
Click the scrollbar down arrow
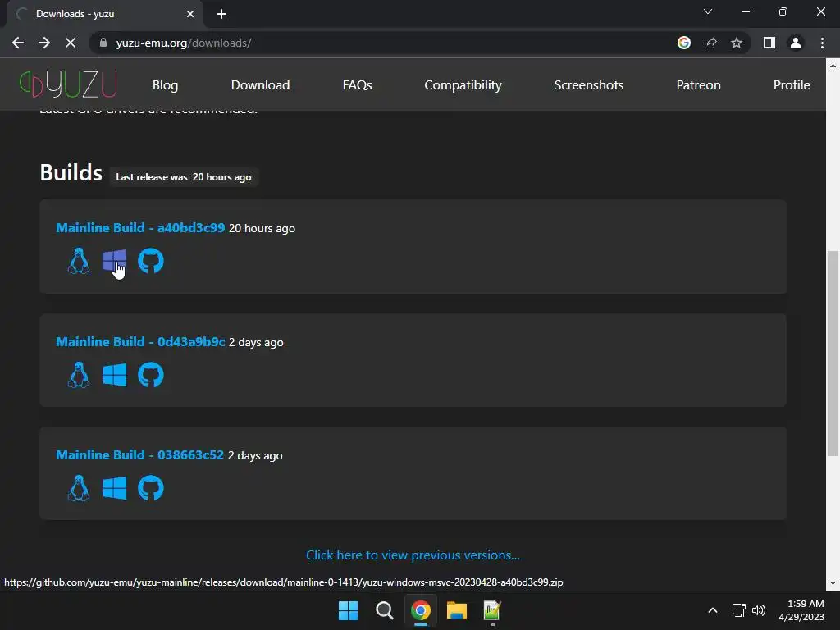pyautogui.click(x=833, y=583)
